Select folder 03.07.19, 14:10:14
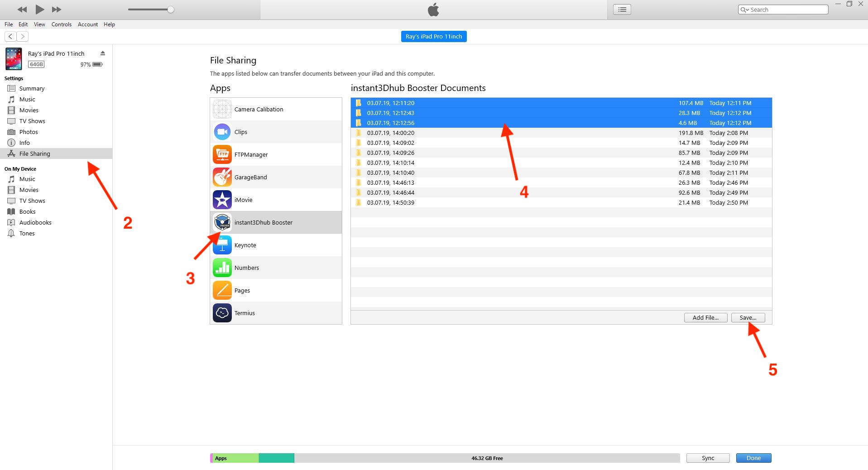 (x=561, y=163)
